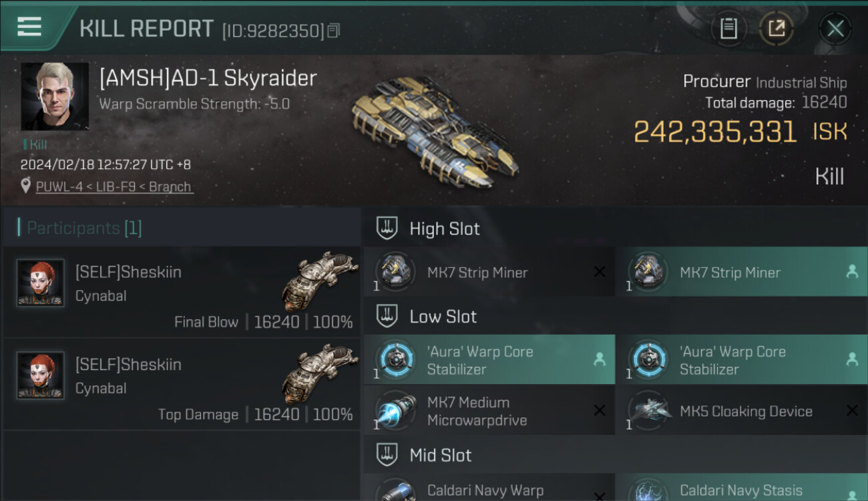This screenshot has width=868, height=501.
Task: Click the High Slot section header
Action: (616, 228)
